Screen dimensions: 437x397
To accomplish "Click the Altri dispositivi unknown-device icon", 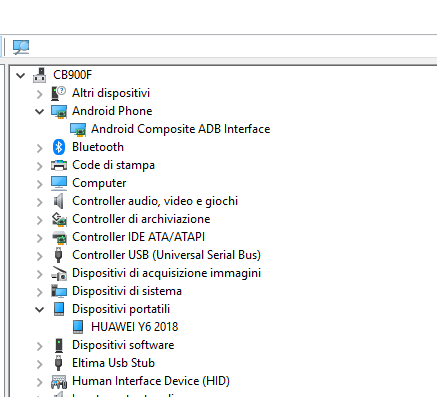I will (x=59, y=93).
